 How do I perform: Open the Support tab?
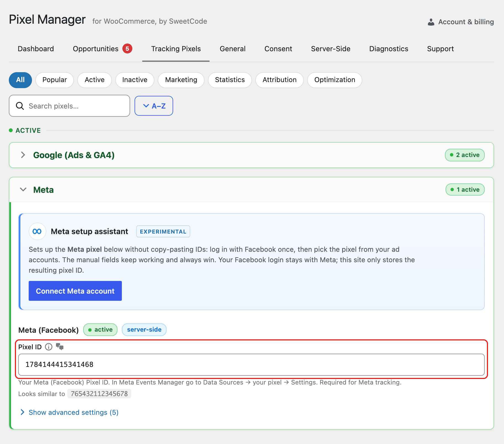[440, 49]
